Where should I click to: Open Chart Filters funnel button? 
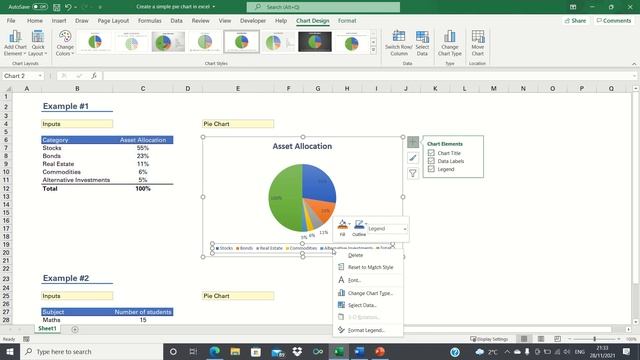413,173
